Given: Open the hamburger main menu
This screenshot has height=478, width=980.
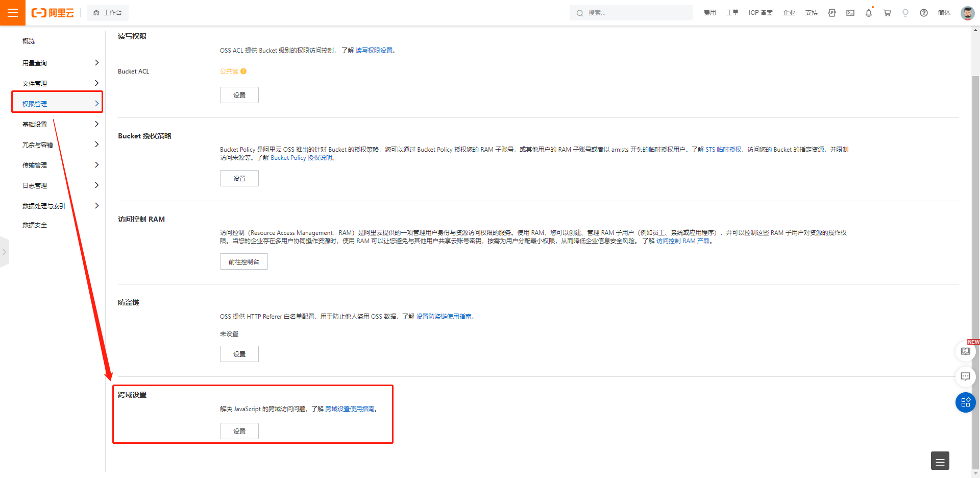Looking at the screenshot, I should (x=13, y=13).
